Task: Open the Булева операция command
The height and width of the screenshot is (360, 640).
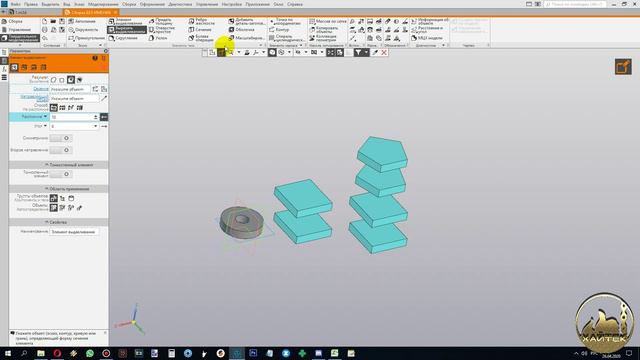Action: (x=201, y=38)
